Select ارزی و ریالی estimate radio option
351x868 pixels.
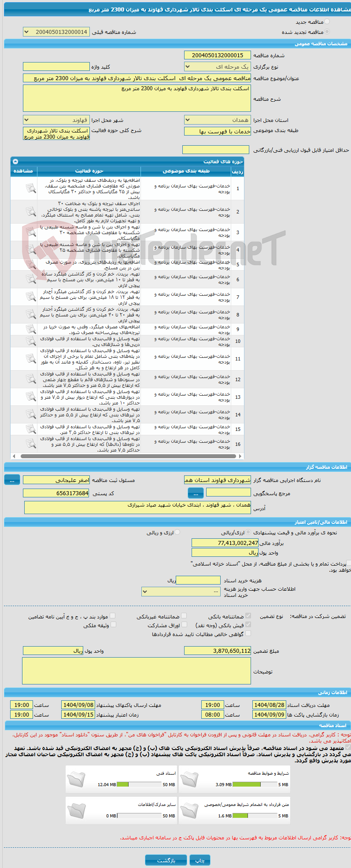click(177, 532)
